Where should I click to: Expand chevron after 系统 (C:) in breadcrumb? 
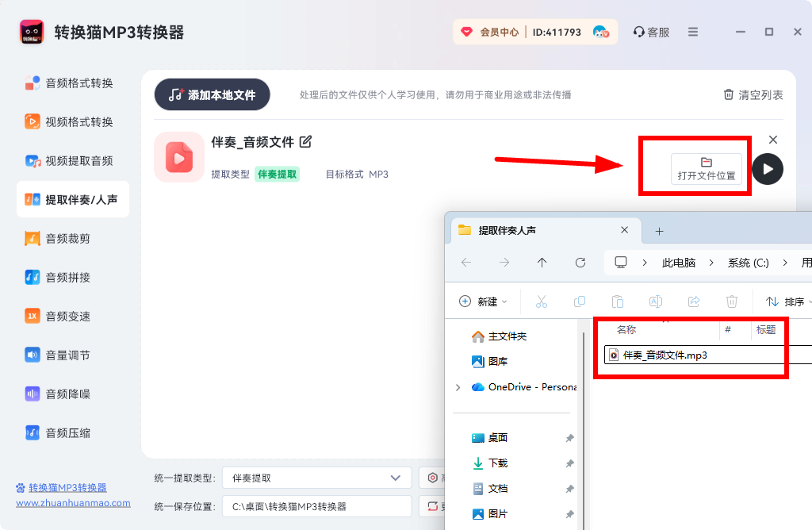pyautogui.click(x=785, y=263)
